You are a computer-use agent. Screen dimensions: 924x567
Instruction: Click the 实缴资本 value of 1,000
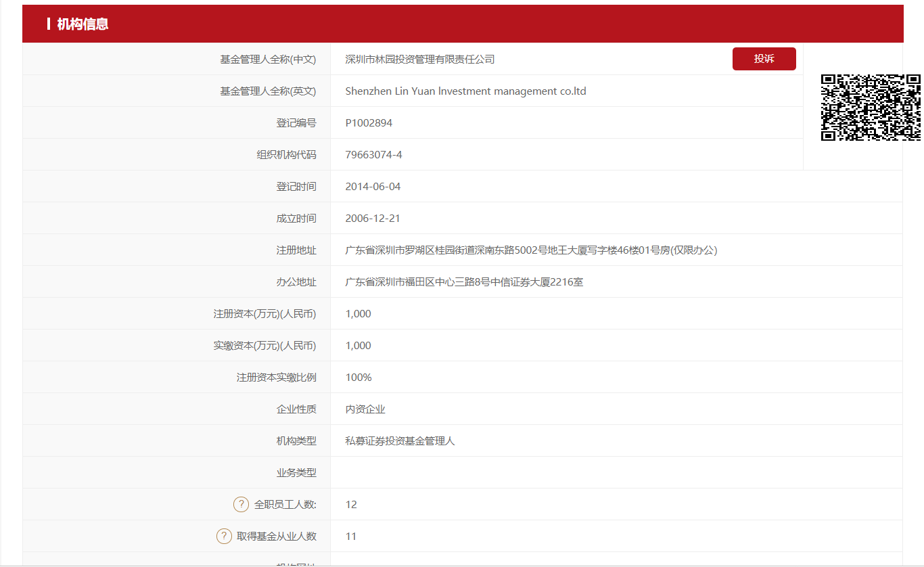358,346
